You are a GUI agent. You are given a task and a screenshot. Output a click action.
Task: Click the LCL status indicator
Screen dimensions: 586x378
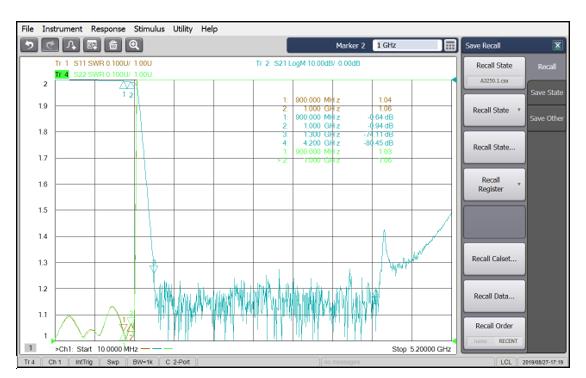click(506, 362)
